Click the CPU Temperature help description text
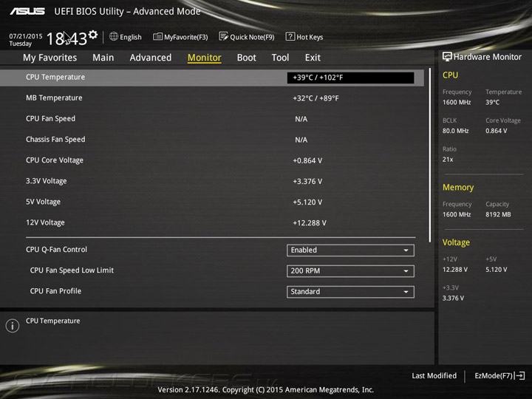The height and width of the screenshot is (399, 532). tap(53, 321)
